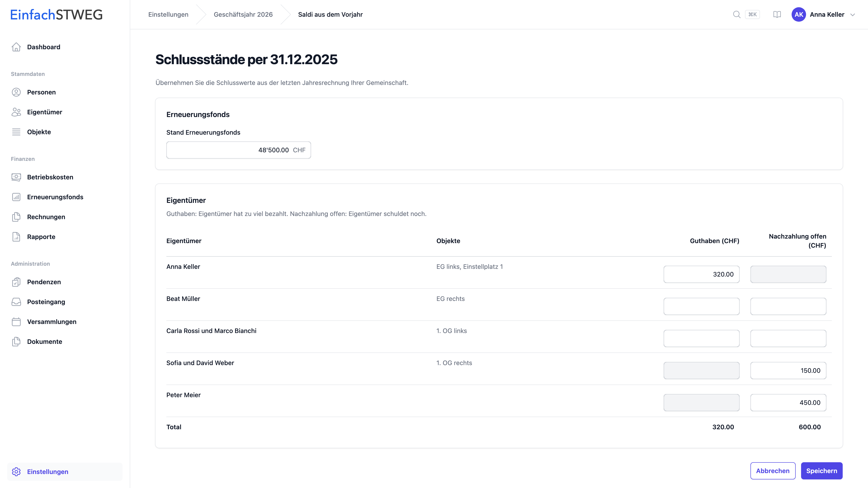
Task: Click Carla Rossi's Guthaben field
Action: click(x=701, y=338)
